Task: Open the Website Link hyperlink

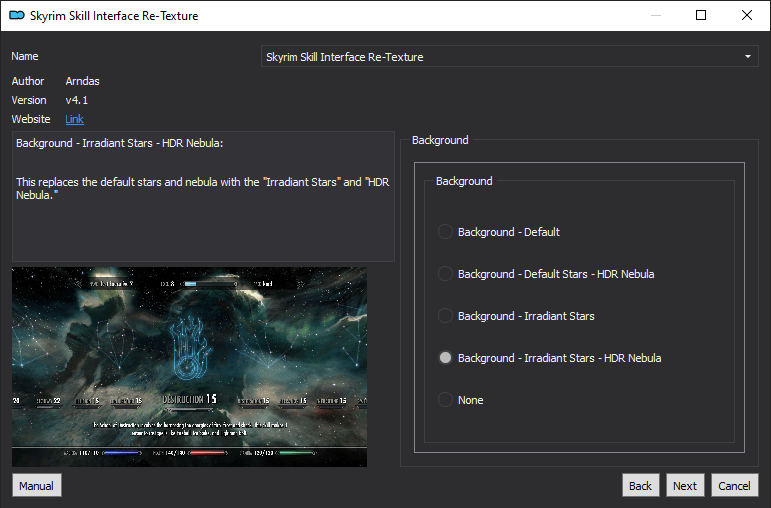Action: pos(74,119)
